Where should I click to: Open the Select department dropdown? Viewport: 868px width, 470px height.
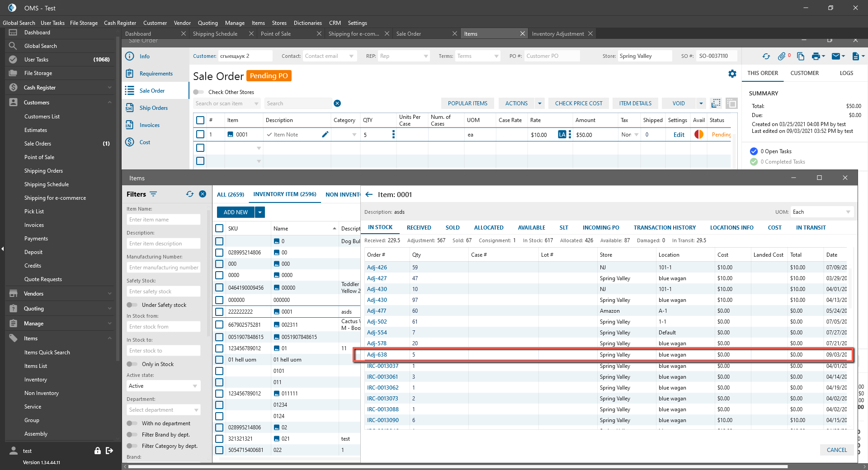click(x=163, y=410)
